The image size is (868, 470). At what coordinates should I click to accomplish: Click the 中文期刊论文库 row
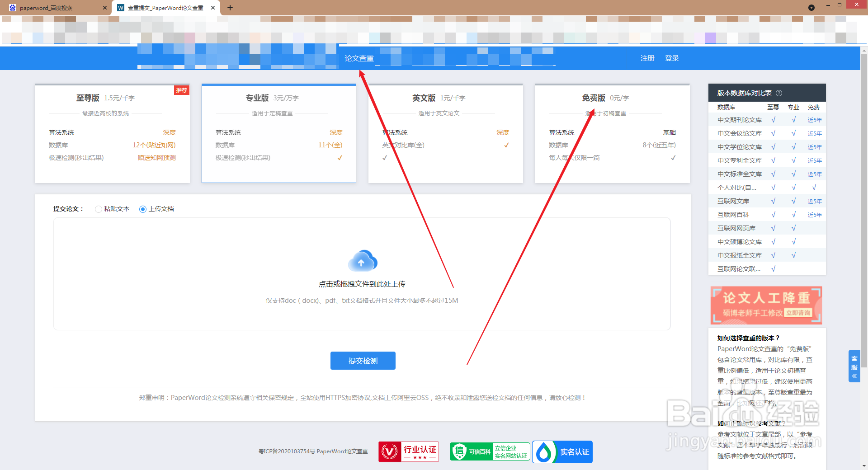point(767,120)
